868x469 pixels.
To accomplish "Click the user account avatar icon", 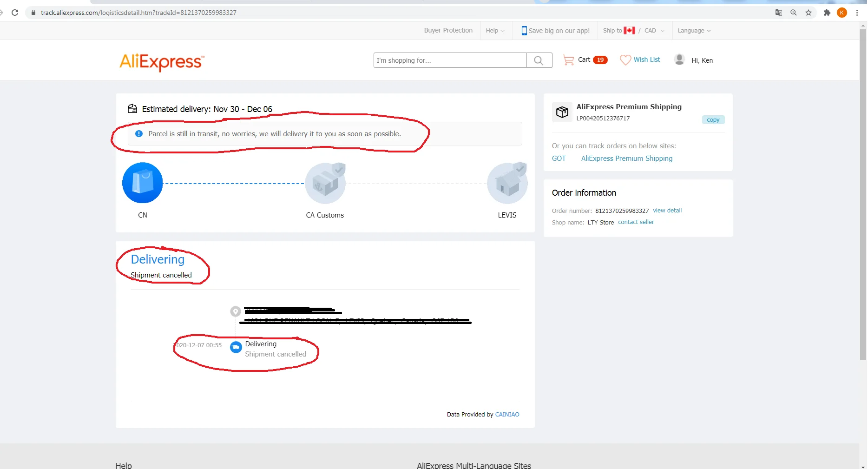I will tap(679, 59).
